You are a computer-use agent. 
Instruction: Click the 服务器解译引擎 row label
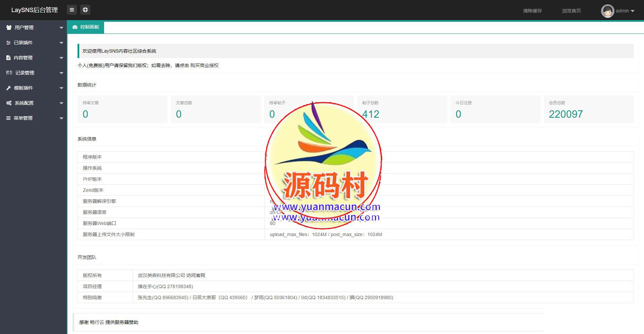[99, 201]
